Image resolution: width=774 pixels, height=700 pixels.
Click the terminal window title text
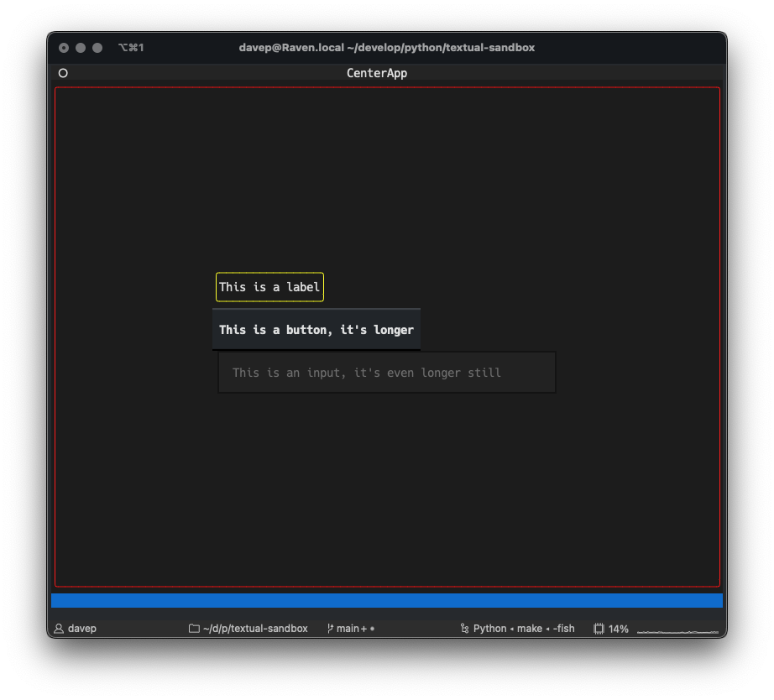click(x=386, y=47)
